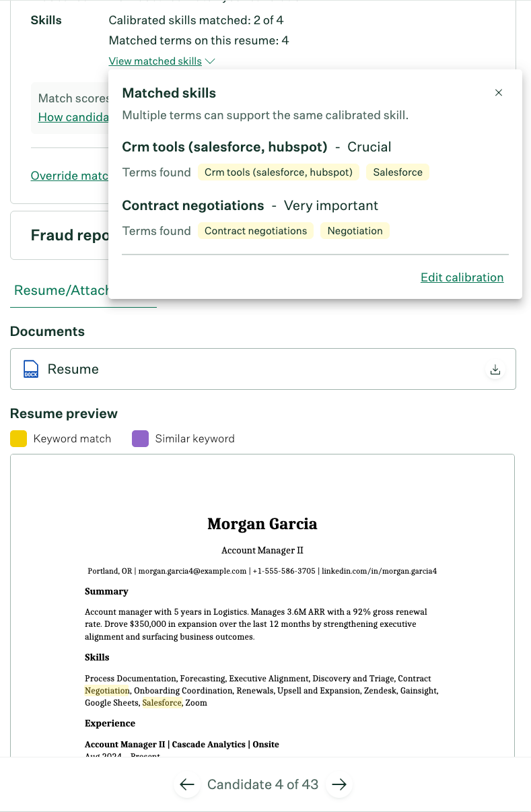Advance to the next candidate
Viewport: 531px width, 812px height.
pyautogui.click(x=339, y=784)
